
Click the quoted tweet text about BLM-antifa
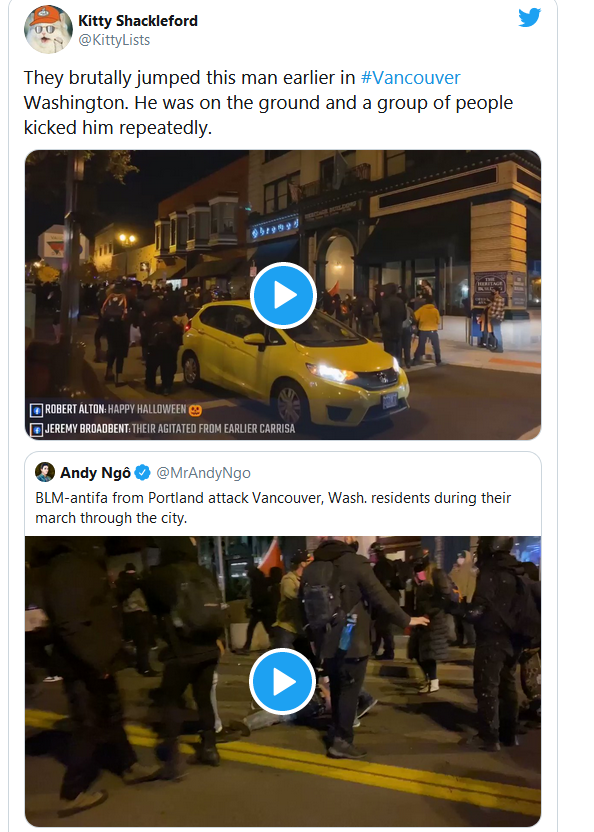pos(273,508)
